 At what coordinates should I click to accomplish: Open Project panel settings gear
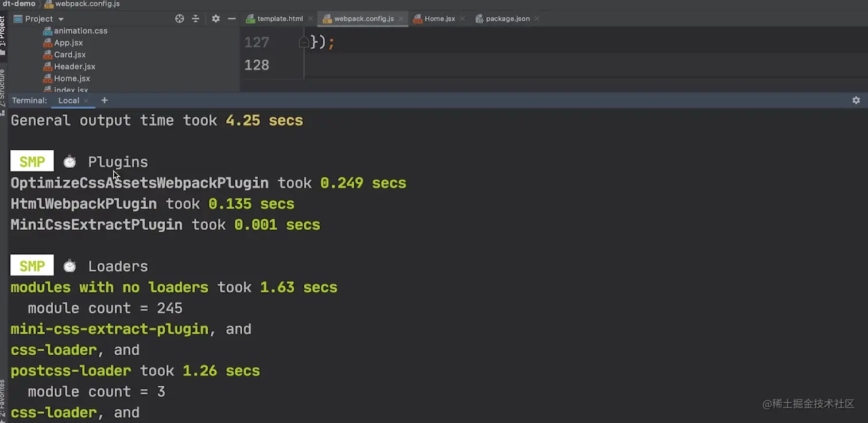[216, 19]
